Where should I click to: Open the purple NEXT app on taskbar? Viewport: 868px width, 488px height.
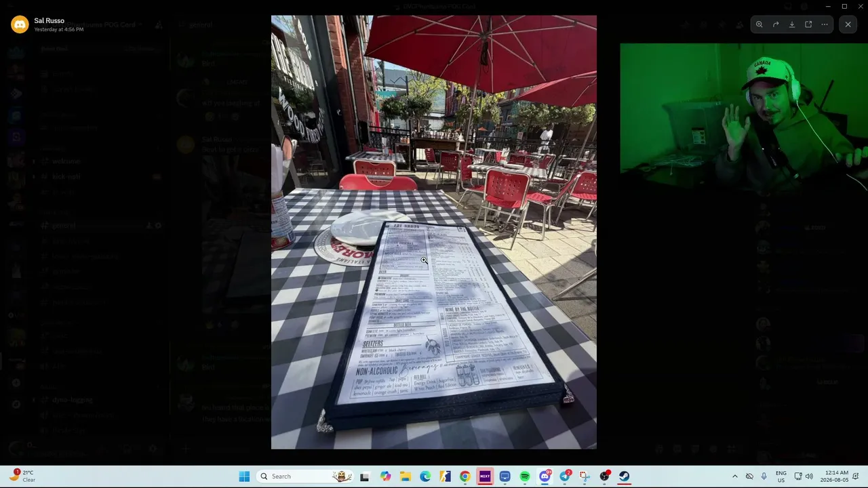pos(485,476)
